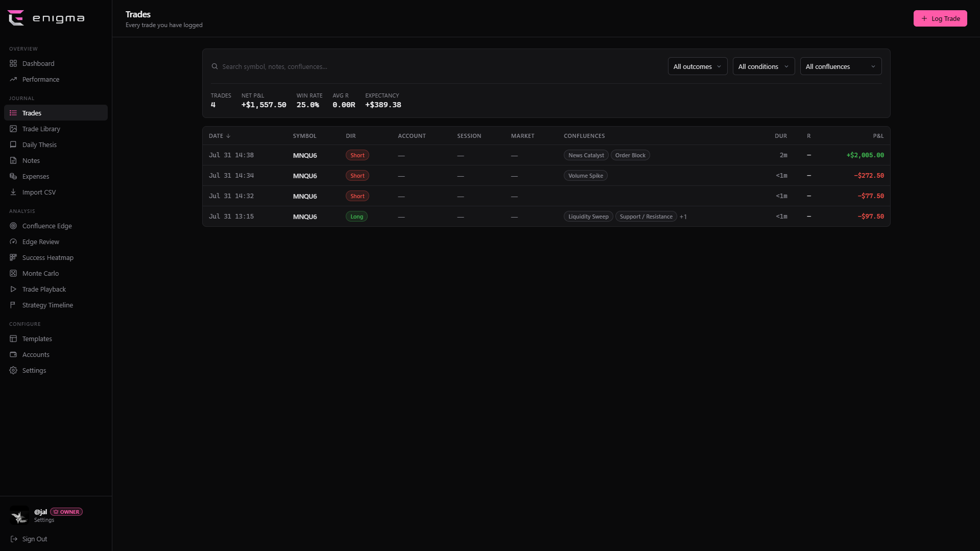Click the Volume Spike confluence tag

pos(585,176)
